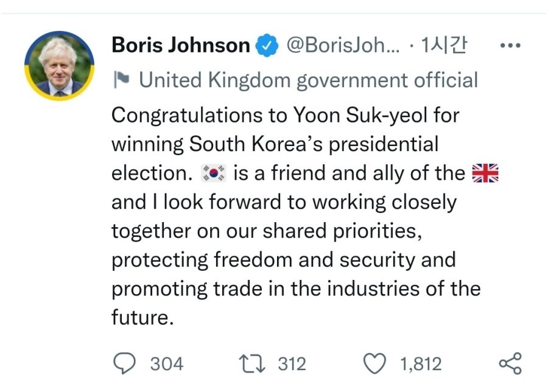The width and height of the screenshot is (548, 392).
Task: Open the three-dot more options menu
Action: [510, 46]
